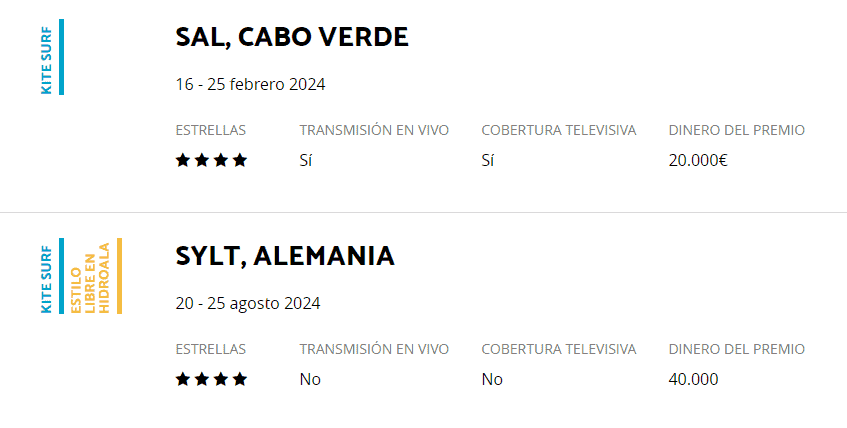Select the Estilo Libre en Hidroala tag
The width and height of the screenshot is (847, 428).
(x=90, y=278)
